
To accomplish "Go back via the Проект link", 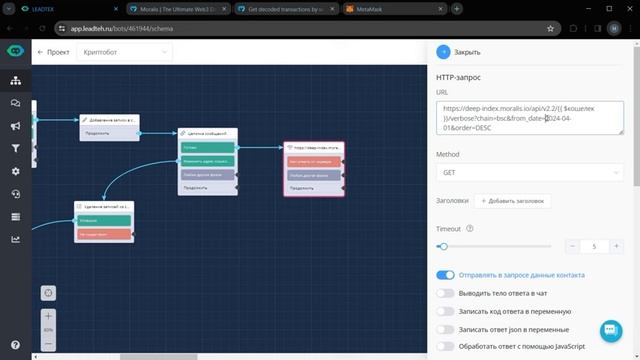I will pos(53,52).
